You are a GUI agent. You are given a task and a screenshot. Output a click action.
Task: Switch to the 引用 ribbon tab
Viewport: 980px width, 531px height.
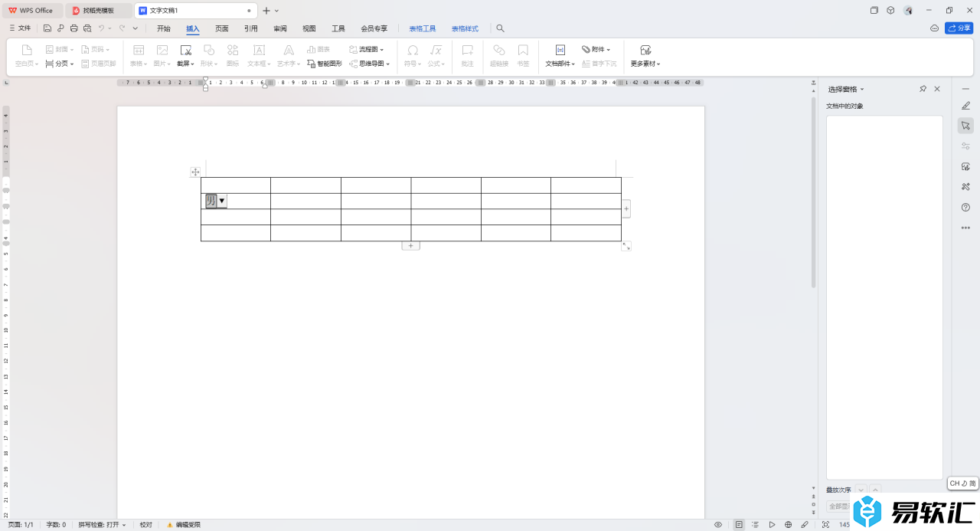point(251,28)
